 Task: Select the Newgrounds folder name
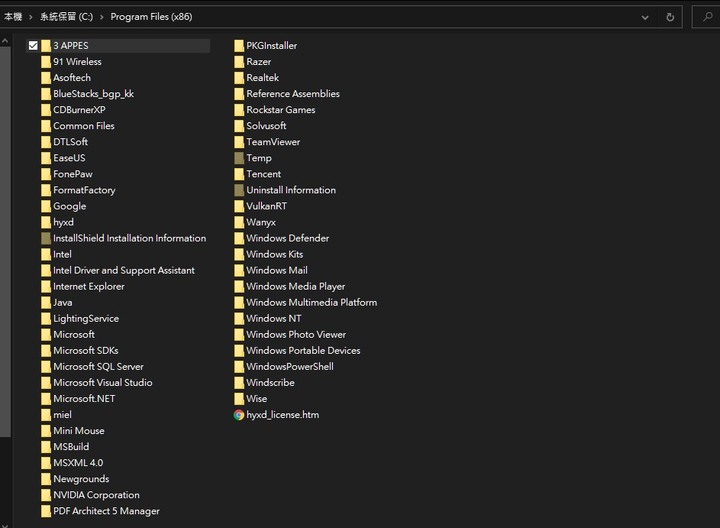click(x=81, y=479)
